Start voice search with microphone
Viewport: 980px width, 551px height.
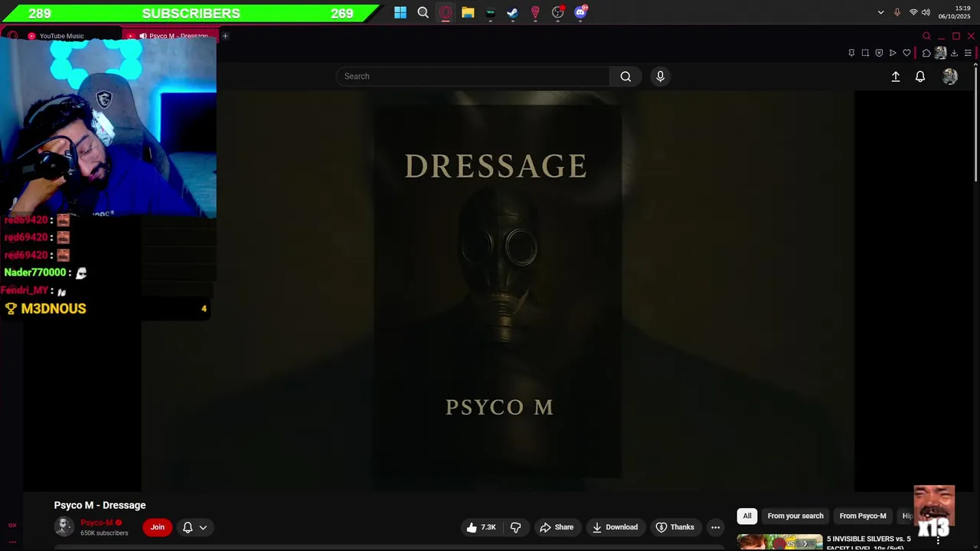(x=660, y=77)
